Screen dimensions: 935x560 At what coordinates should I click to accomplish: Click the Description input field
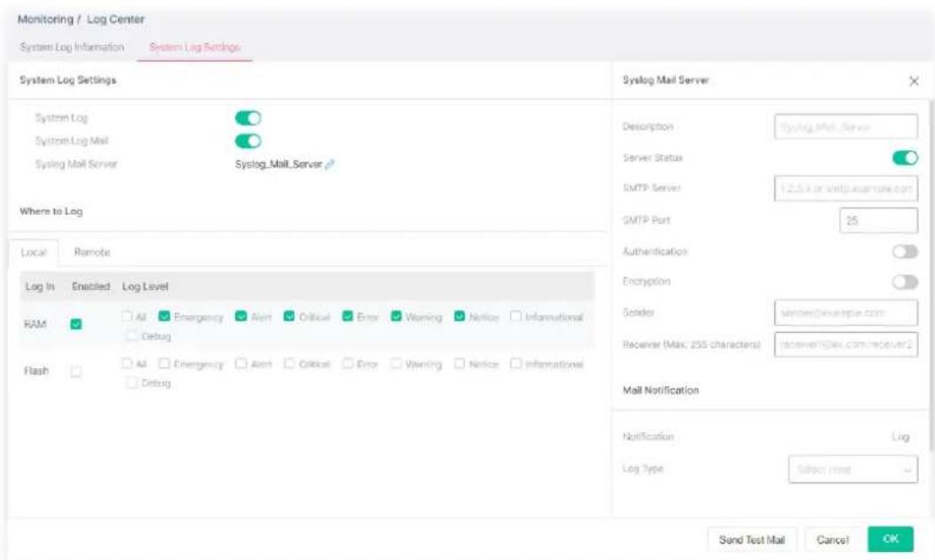click(845, 127)
